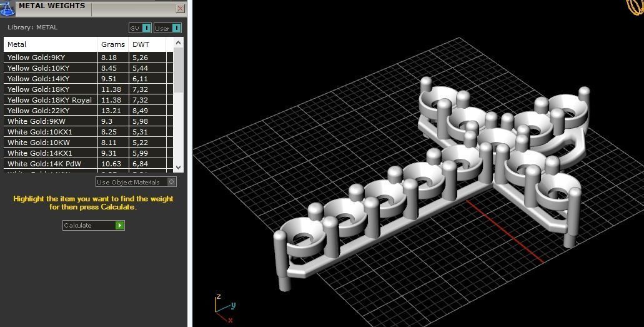This screenshot has width=644, height=327.
Task: Click the XYZ axis indicator in viewport
Action: click(x=225, y=308)
